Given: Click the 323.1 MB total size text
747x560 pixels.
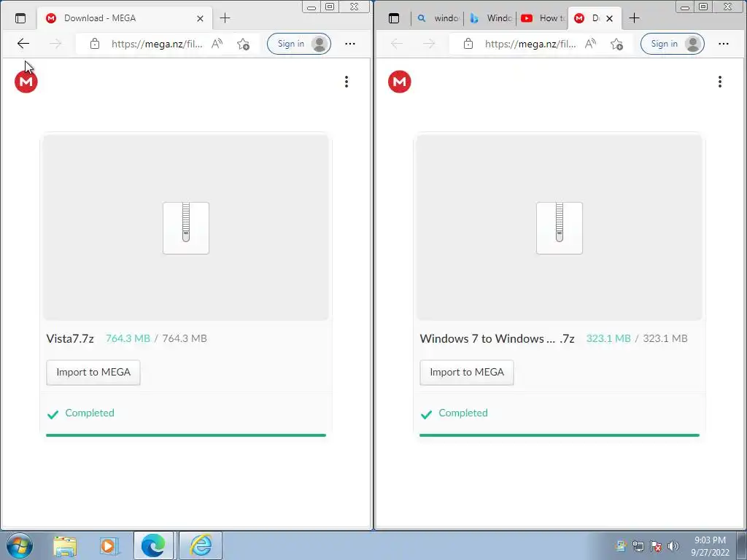Looking at the screenshot, I should click(665, 338).
